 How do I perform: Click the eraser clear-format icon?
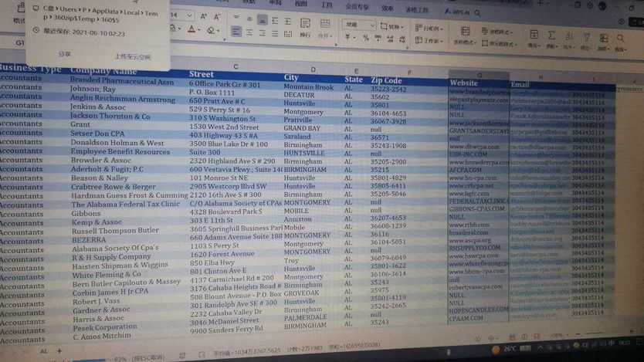click(x=211, y=30)
